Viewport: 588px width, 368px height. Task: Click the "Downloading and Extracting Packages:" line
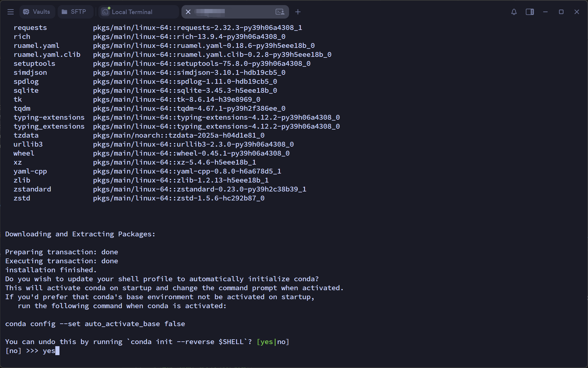80,234
